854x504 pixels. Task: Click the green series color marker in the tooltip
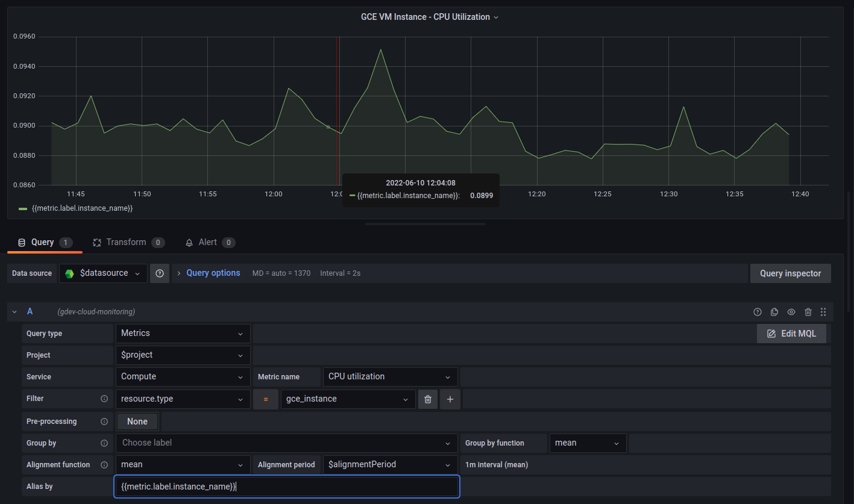[x=351, y=195]
